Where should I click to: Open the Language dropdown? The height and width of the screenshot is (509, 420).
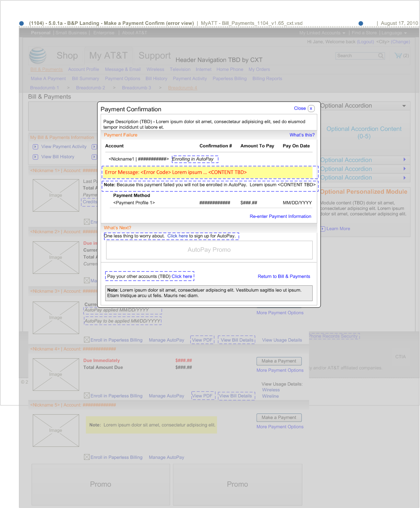(x=394, y=33)
